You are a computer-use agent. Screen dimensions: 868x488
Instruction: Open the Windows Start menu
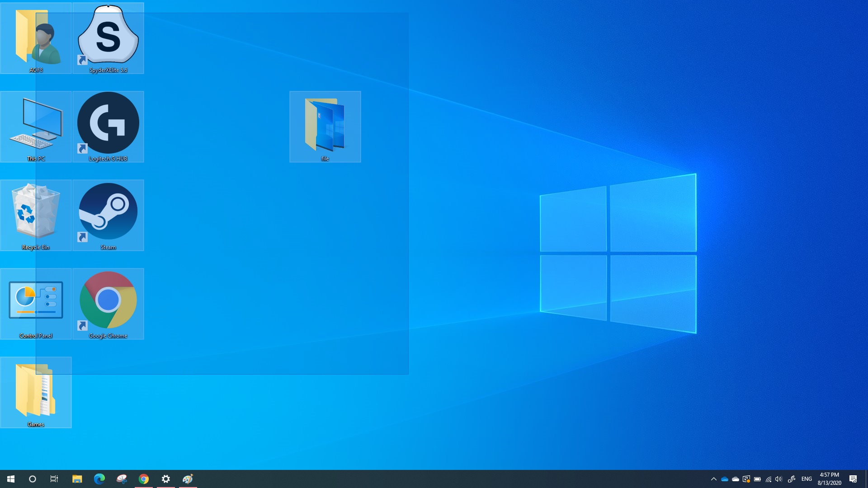pyautogui.click(x=11, y=479)
